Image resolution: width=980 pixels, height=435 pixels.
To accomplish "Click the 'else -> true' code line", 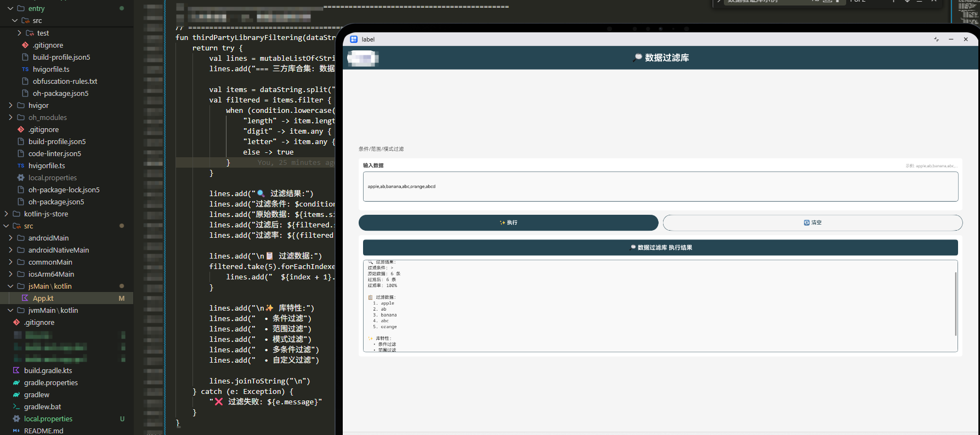I will tap(268, 152).
